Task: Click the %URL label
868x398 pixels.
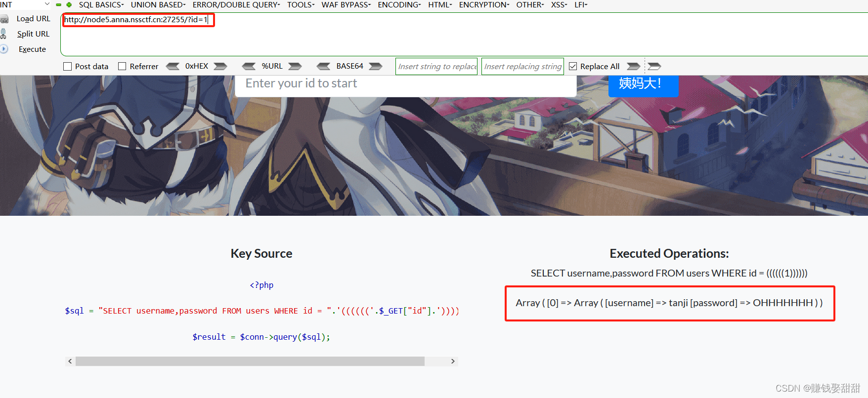Action: point(272,66)
